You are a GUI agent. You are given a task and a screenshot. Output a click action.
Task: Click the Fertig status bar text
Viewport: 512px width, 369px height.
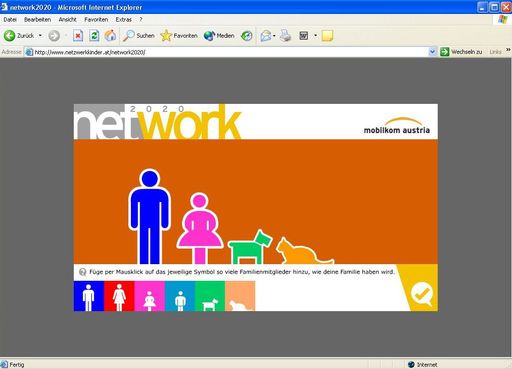[x=17, y=365]
